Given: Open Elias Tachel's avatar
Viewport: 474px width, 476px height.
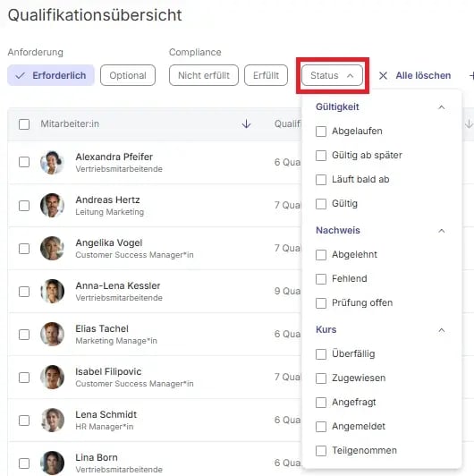Looking at the screenshot, I should pyautogui.click(x=52, y=335).
